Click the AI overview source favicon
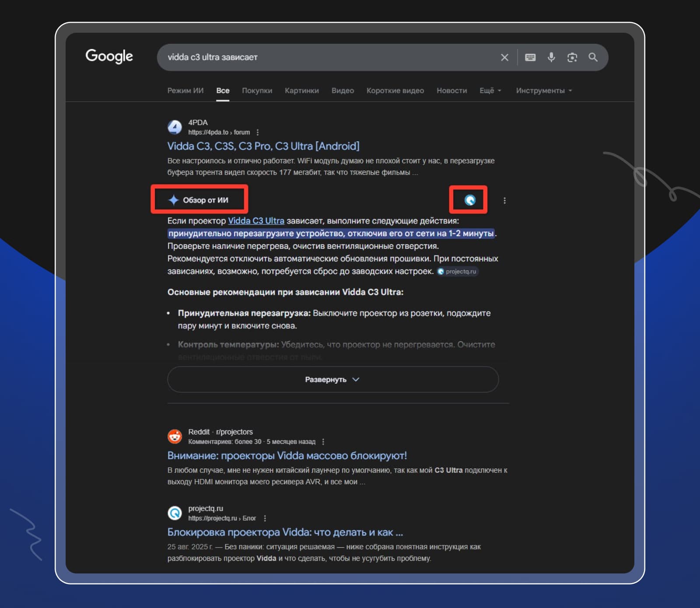Screen dimensions: 700x608 click(x=470, y=200)
